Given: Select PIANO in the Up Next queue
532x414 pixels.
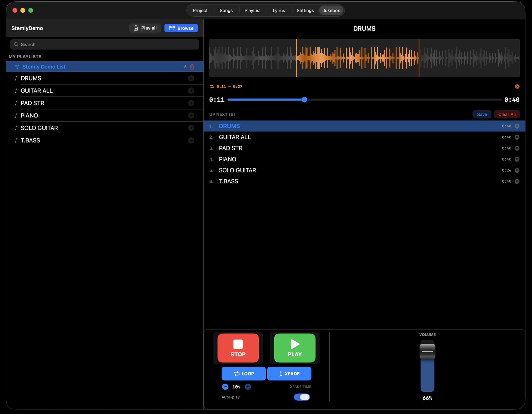Looking at the screenshot, I should 364,159.
